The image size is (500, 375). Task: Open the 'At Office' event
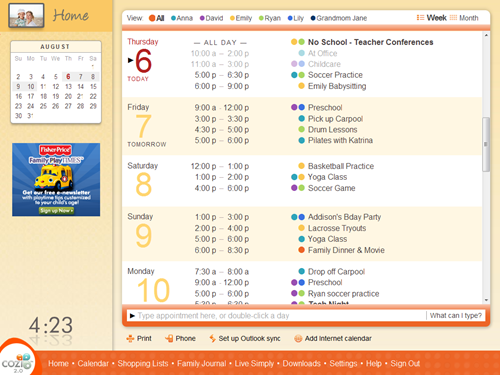pos(322,53)
